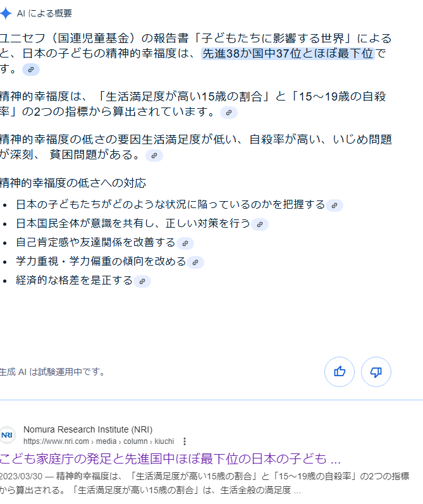Click the thumbs up feedback button
Screen dimensions: 423x504
point(340,372)
